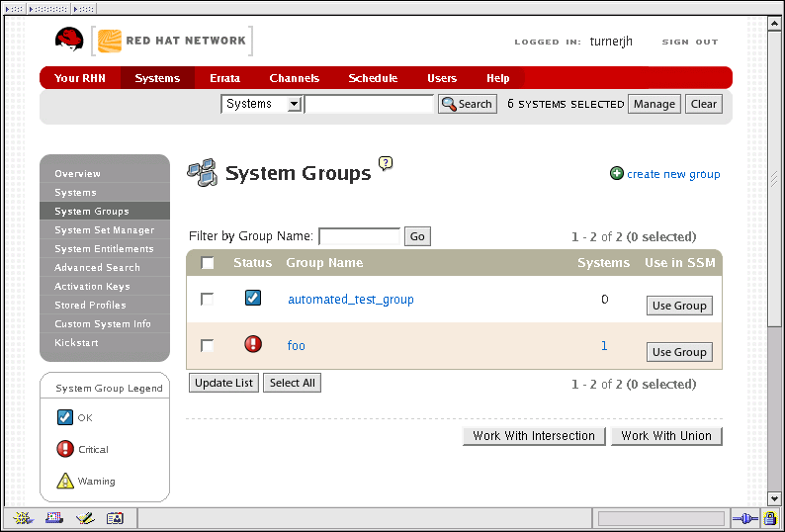Open System Set Manager in sidebar

tap(105, 230)
